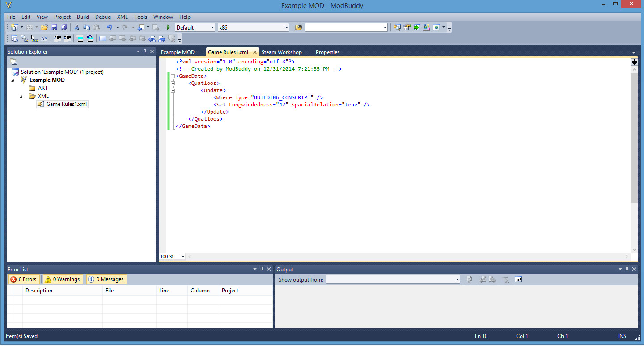Click Display Parameter Info toolbar icon
The width and height of the screenshot is (644, 346).
point(24,38)
